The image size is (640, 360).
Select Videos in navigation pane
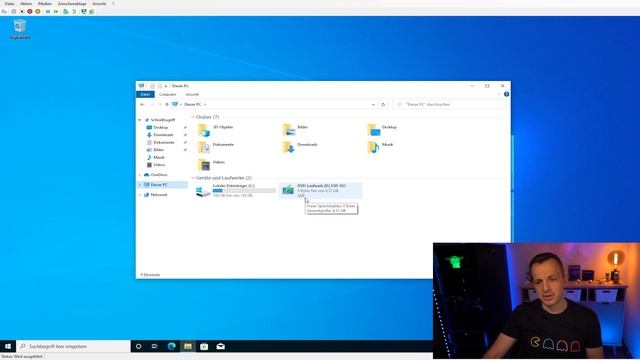click(x=159, y=165)
